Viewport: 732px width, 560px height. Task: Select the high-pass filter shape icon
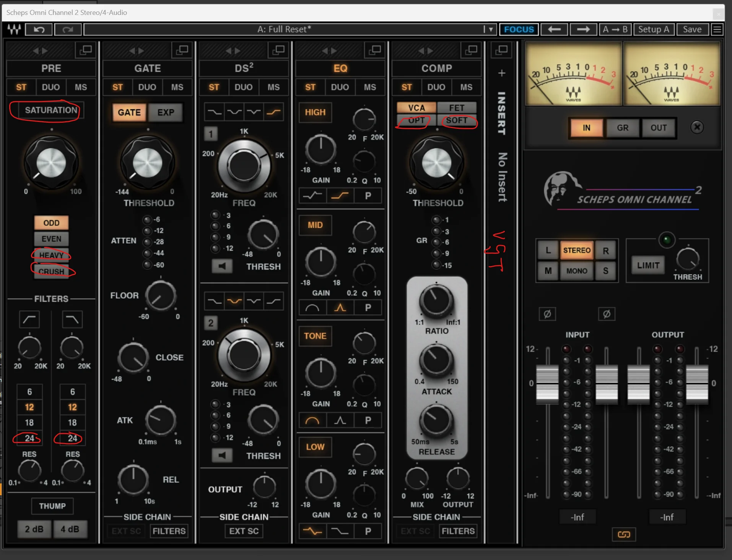pyautogui.click(x=29, y=319)
